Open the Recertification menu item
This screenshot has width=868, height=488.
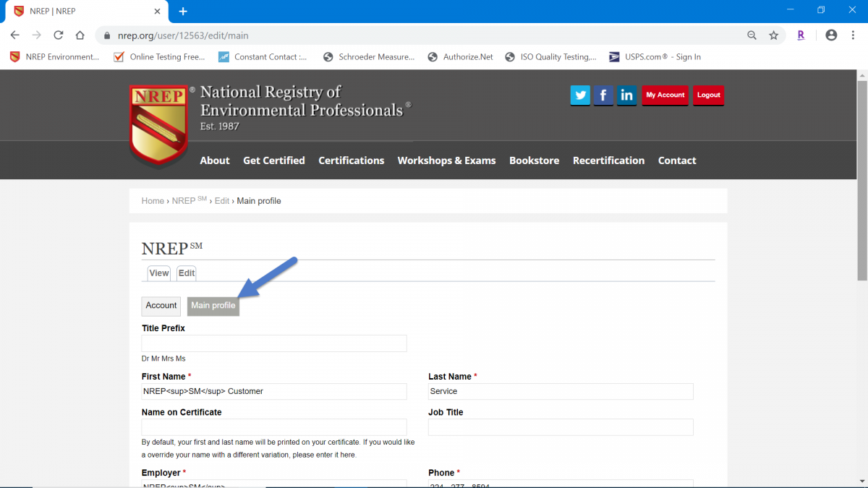point(609,160)
